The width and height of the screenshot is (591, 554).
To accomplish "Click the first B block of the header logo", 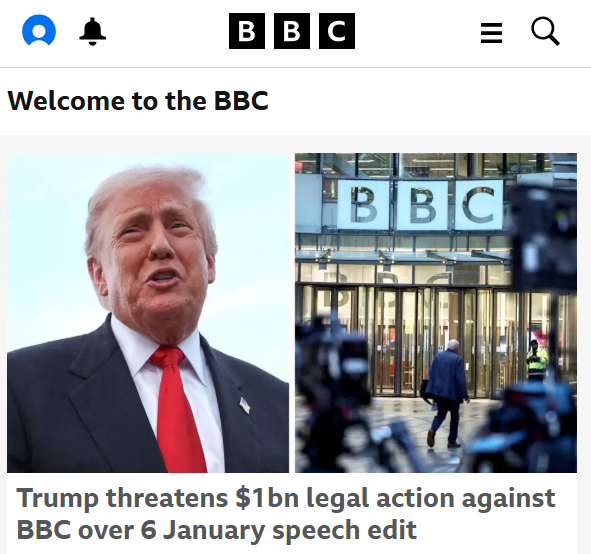I will (247, 31).
